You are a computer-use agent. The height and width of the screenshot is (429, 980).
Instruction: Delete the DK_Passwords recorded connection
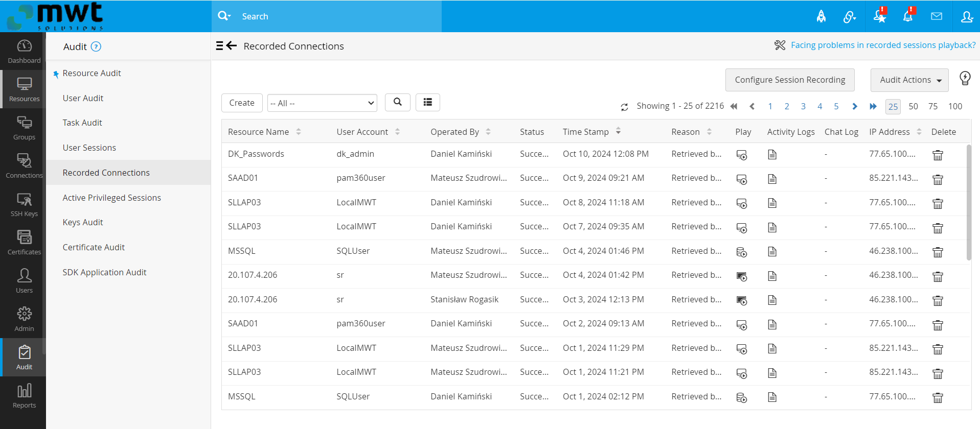click(x=937, y=155)
